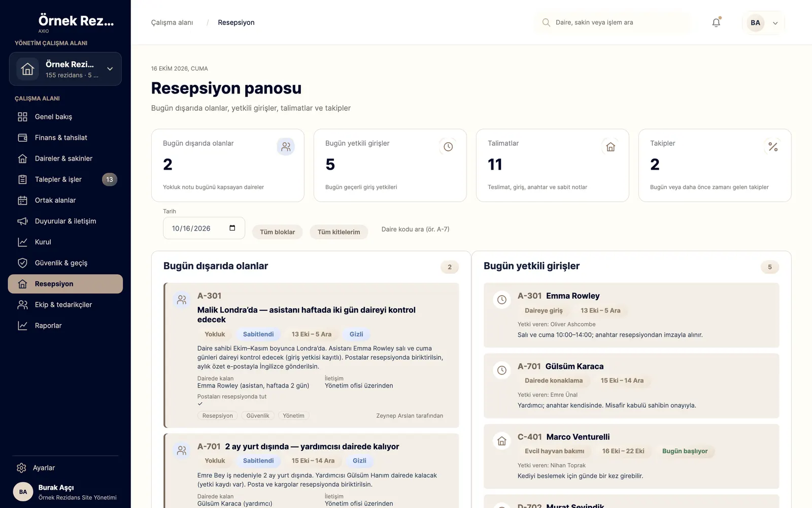Click house icon on Talimatlar card
Screen dimensions: 812x508
tap(611, 147)
